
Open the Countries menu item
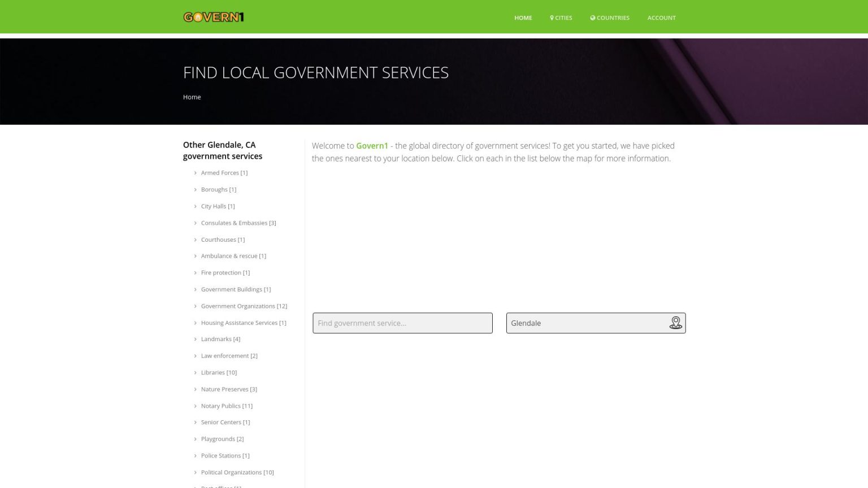pyautogui.click(x=610, y=18)
